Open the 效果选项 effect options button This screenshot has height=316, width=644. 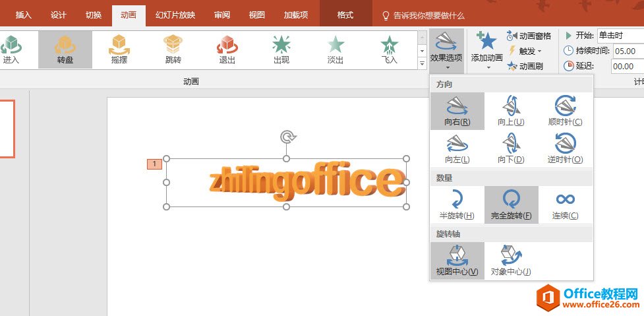click(x=446, y=51)
